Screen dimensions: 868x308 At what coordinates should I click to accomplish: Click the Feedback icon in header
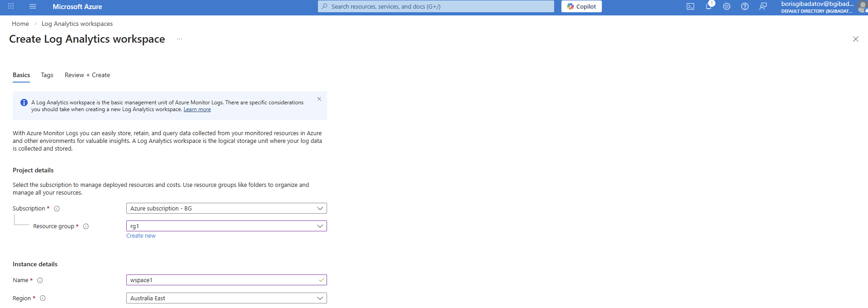pyautogui.click(x=763, y=6)
